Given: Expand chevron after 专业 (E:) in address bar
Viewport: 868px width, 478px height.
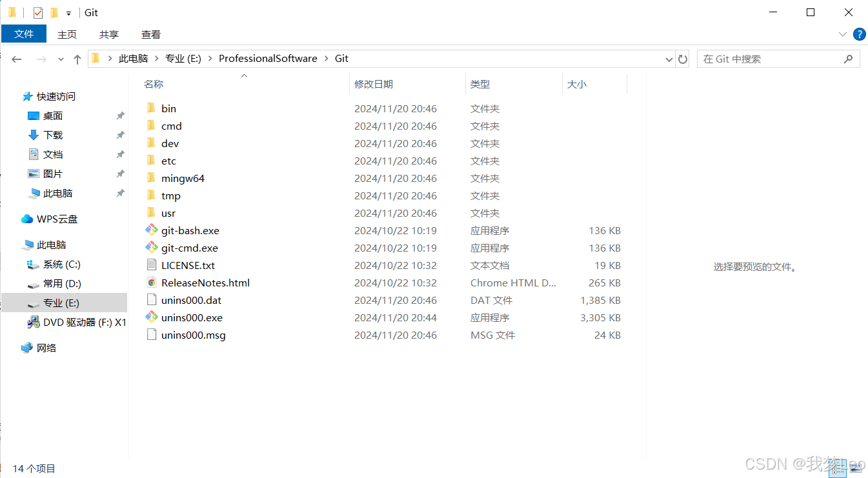Looking at the screenshot, I should 210,59.
